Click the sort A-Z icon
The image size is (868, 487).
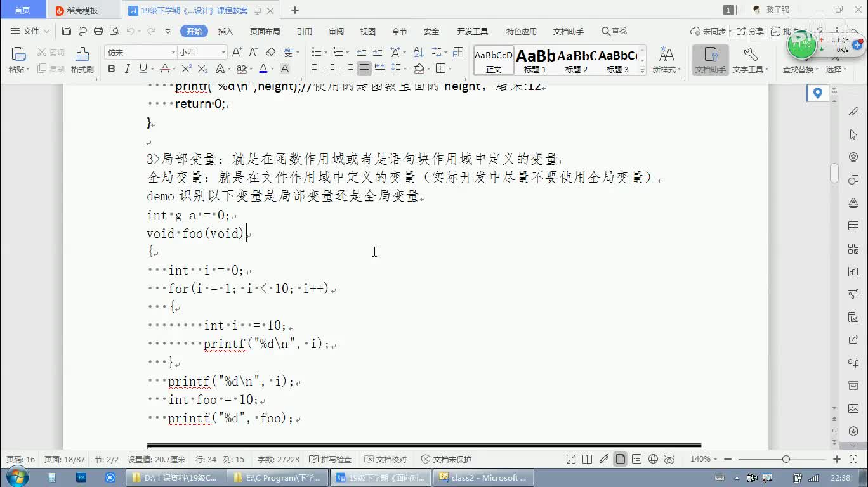click(419, 52)
